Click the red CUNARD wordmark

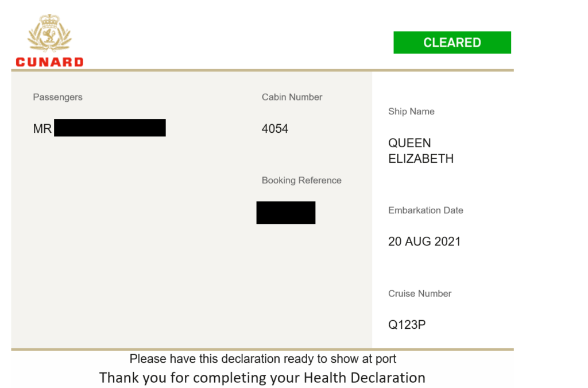tap(49, 62)
